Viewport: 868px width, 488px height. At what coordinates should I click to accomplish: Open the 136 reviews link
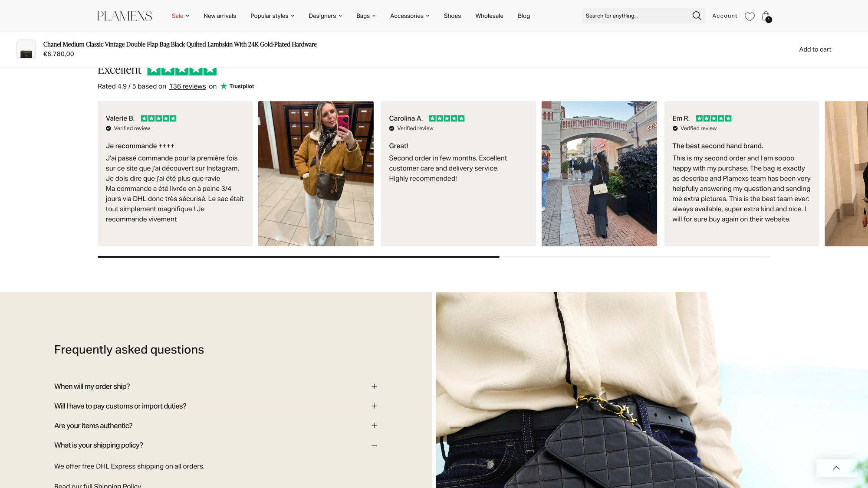[x=187, y=86]
